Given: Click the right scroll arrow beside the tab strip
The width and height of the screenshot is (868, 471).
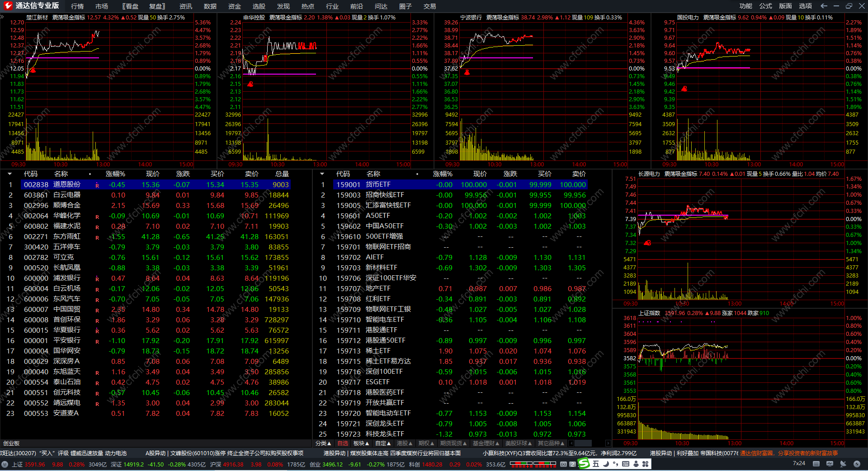Looking at the screenshot, I should tap(608, 443).
